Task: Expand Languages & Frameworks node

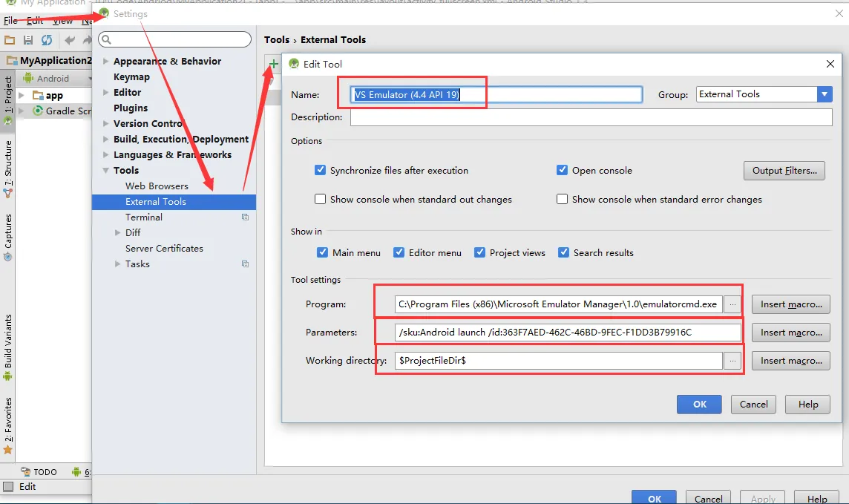Action: [105, 155]
